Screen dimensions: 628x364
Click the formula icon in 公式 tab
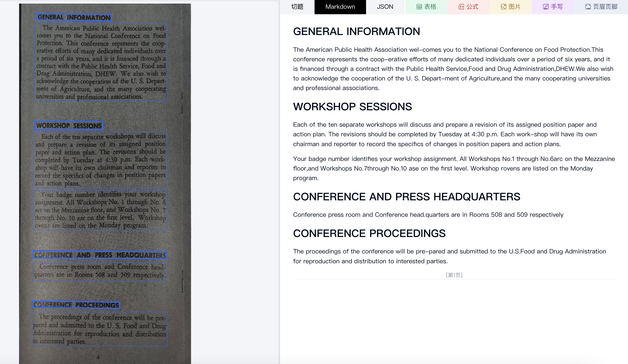coord(461,7)
